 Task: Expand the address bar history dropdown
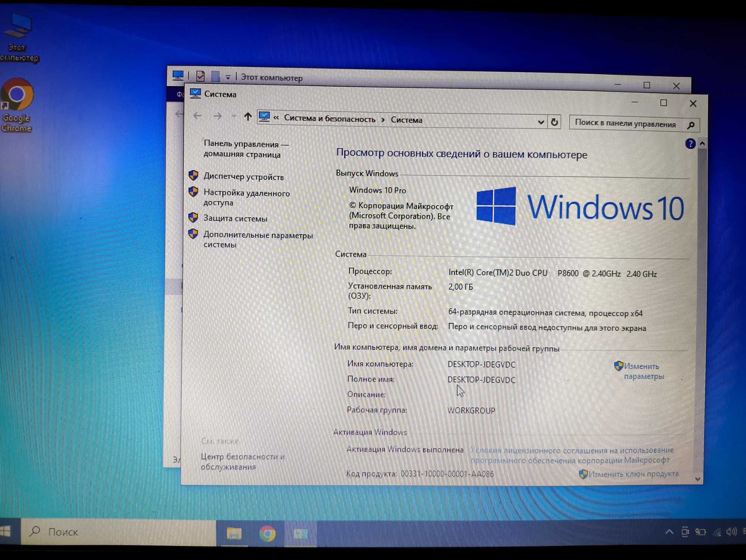[x=540, y=122]
